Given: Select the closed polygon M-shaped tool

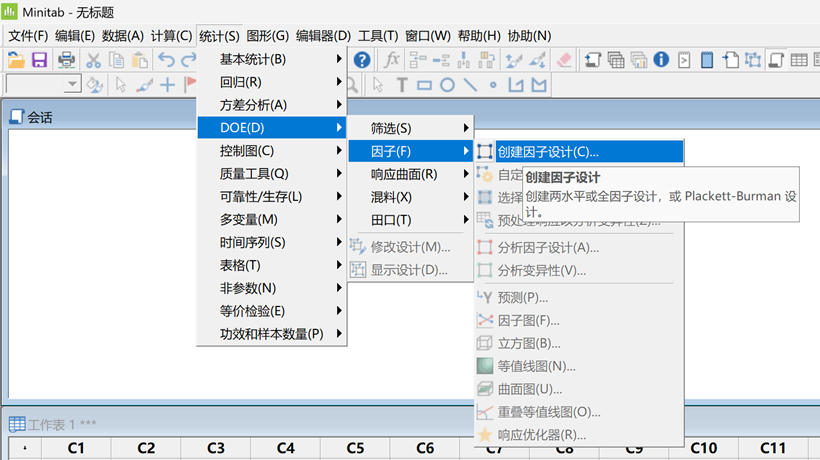Looking at the screenshot, I should point(539,85).
